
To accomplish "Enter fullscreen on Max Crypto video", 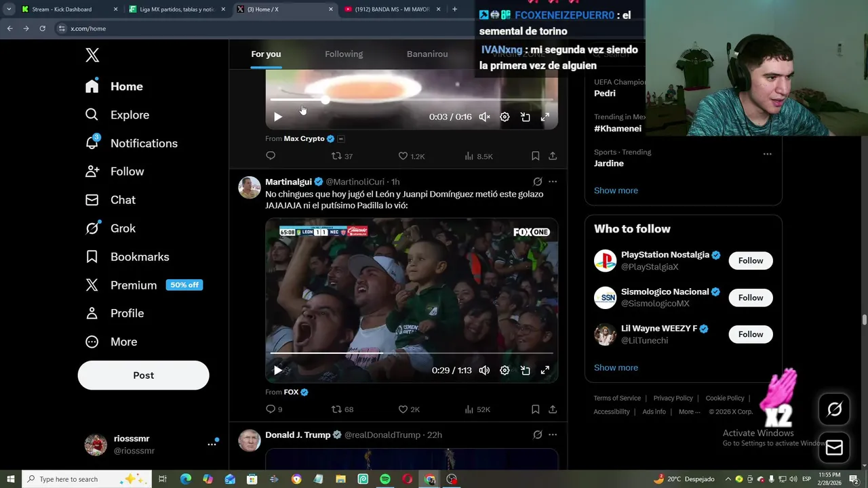I will (545, 117).
